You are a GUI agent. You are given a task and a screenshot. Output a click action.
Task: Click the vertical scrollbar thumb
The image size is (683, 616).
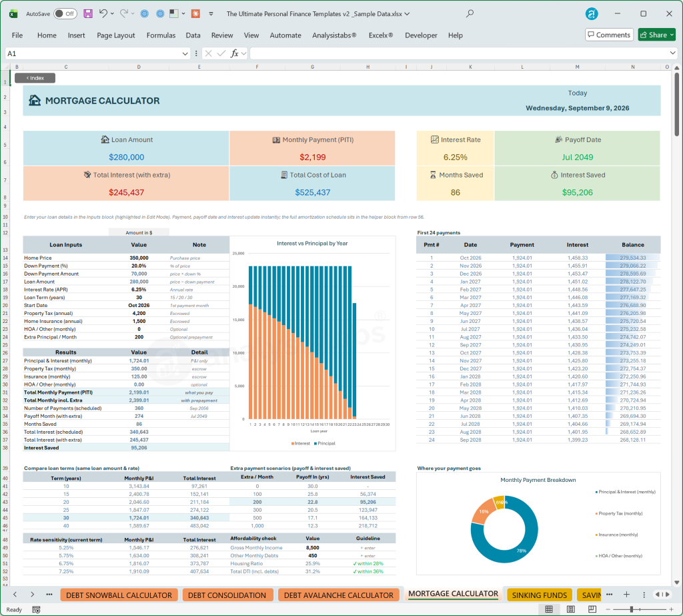point(676,105)
